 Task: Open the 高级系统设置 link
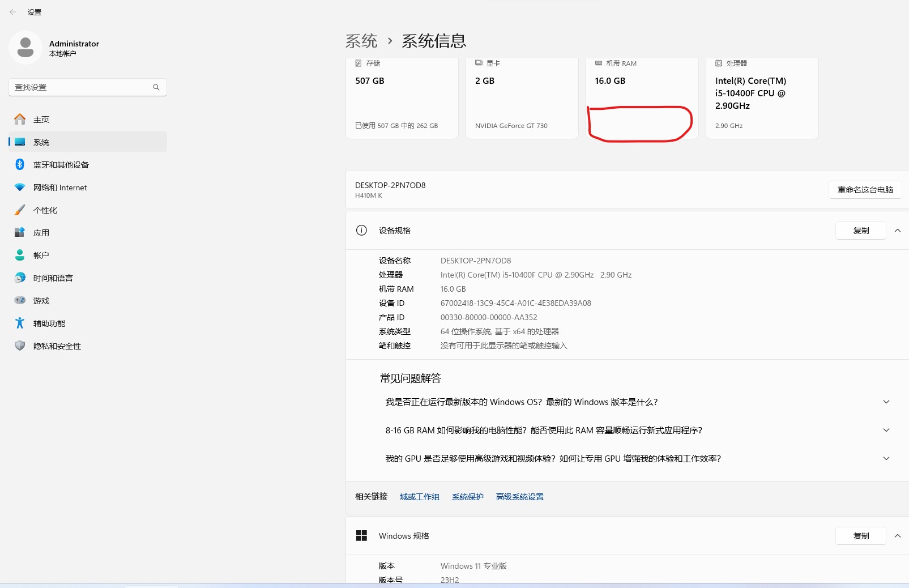point(519,497)
